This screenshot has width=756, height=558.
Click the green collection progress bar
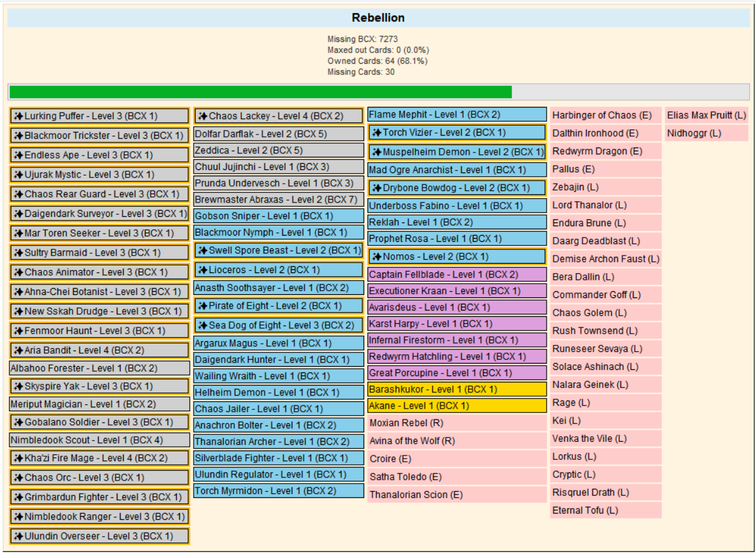click(x=261, y=92)
